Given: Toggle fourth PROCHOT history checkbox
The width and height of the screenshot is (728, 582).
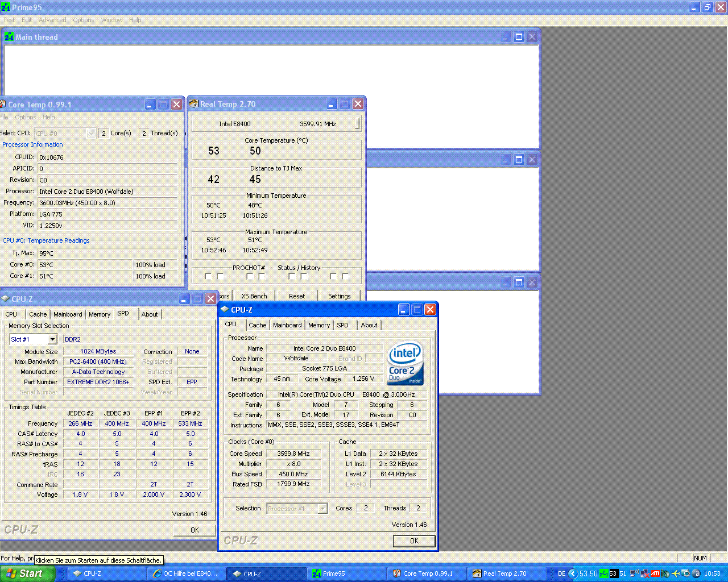Looking at the screenshot, I should 262,276.
